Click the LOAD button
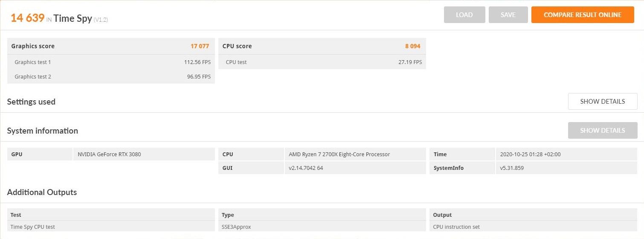Image resolution: width=644 pixels, height=239 pixels. (464, 15)
